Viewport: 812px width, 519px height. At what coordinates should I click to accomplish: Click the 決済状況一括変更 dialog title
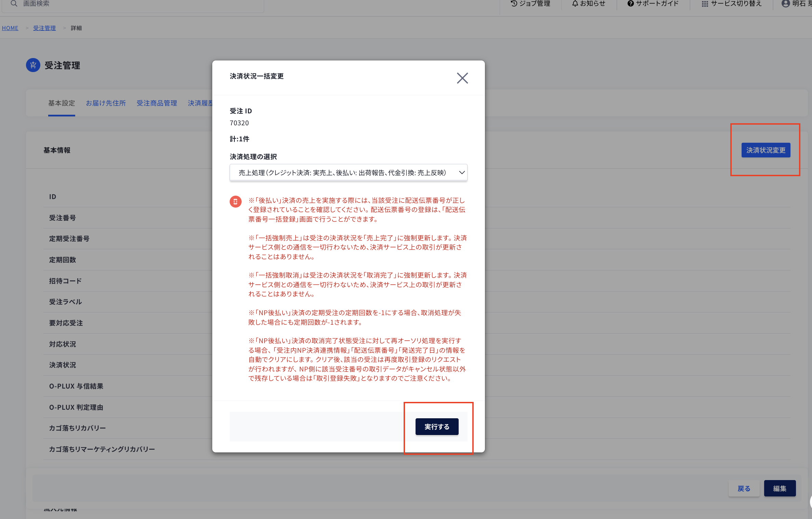(x=257, y=76)
